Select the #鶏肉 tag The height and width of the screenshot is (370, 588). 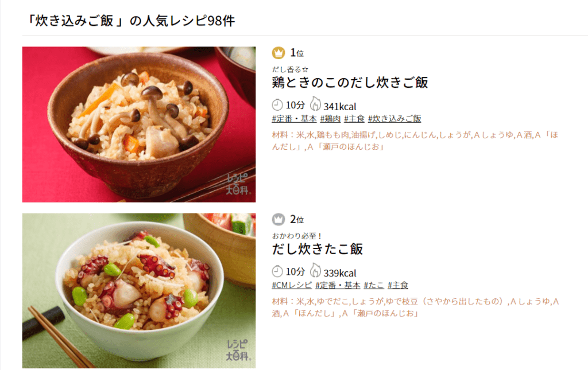330,119
